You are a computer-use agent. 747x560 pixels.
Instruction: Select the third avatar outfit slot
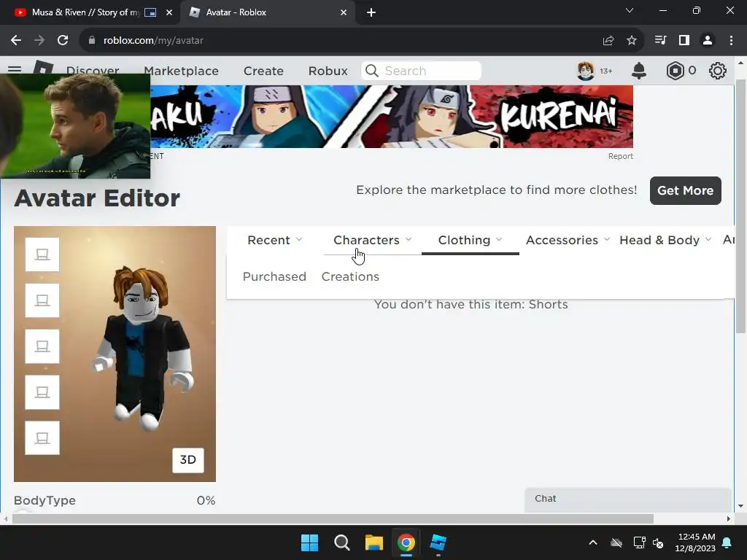(42, 346)
